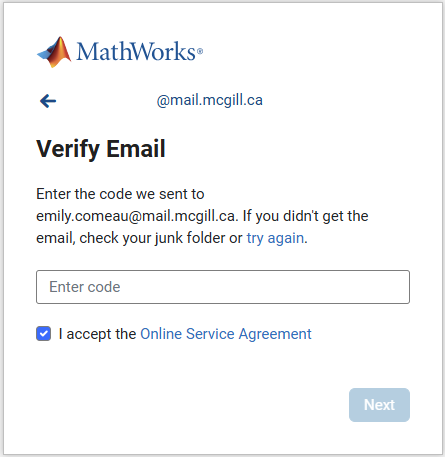Click the Next button
This screenshot has width=445, height=457.
click(x=379, y=405)
